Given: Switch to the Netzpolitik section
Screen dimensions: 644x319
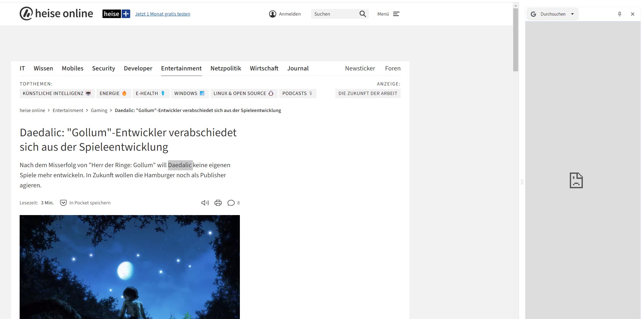Looking at the screenshot, I should click(225, 68).
